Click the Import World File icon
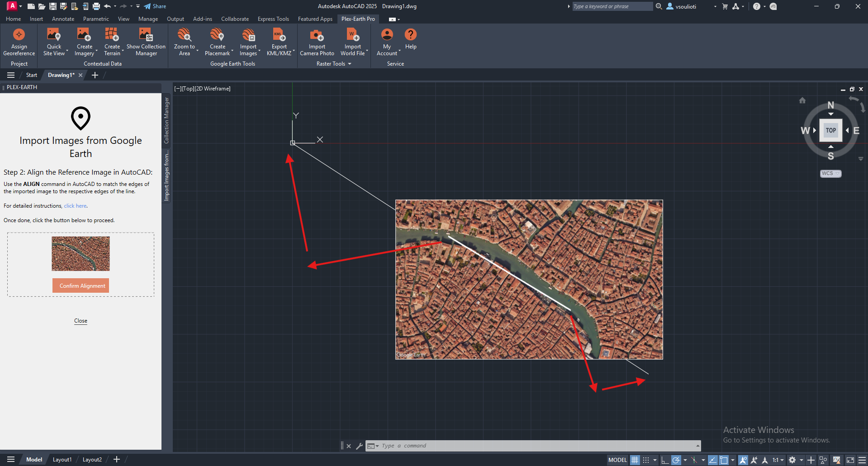 [353, 35]
